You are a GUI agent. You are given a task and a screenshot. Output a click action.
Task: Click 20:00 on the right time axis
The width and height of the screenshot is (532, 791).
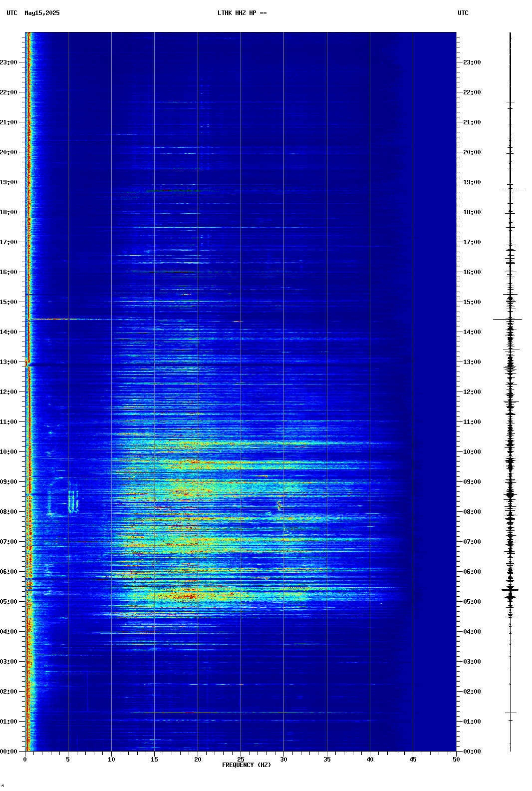[x=472, y=152]
